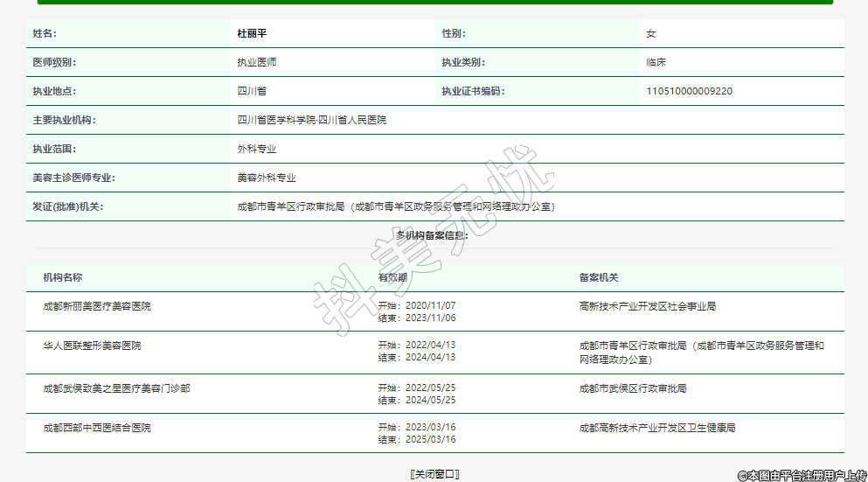Select the 成都西部中西医结合医院 row
The height and width of the screenshot is (482, 868).
point(97,428)
